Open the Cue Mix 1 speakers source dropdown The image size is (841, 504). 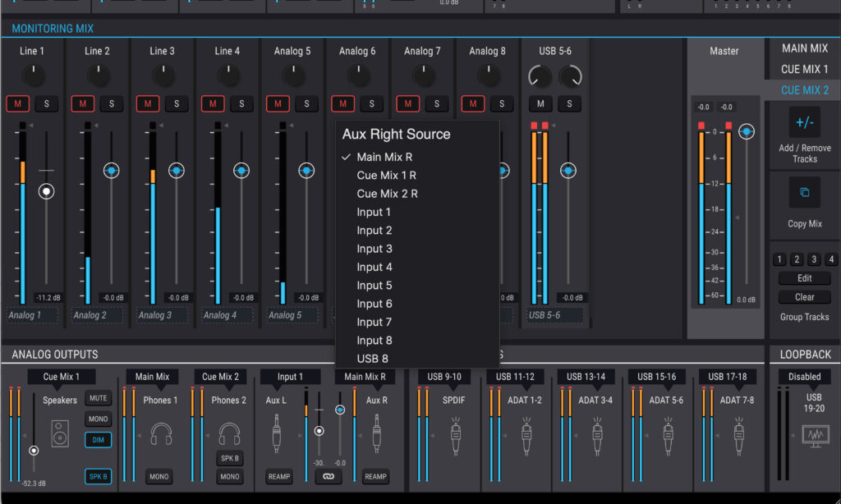[x=61, y=377]
